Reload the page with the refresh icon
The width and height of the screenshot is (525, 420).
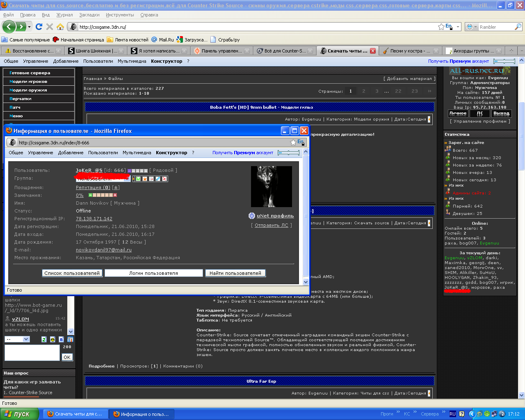pos(39,27)
